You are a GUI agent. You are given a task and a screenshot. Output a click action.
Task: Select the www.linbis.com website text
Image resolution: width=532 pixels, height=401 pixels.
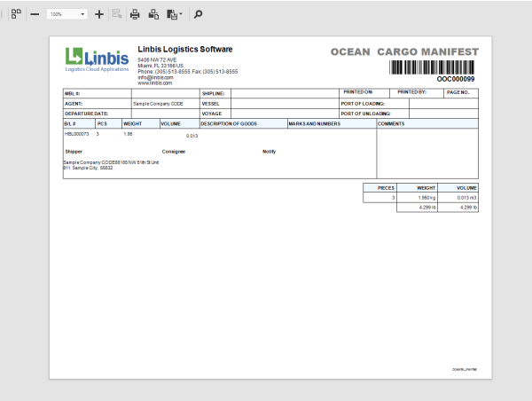pyautogui.click(x=154, y=83)
